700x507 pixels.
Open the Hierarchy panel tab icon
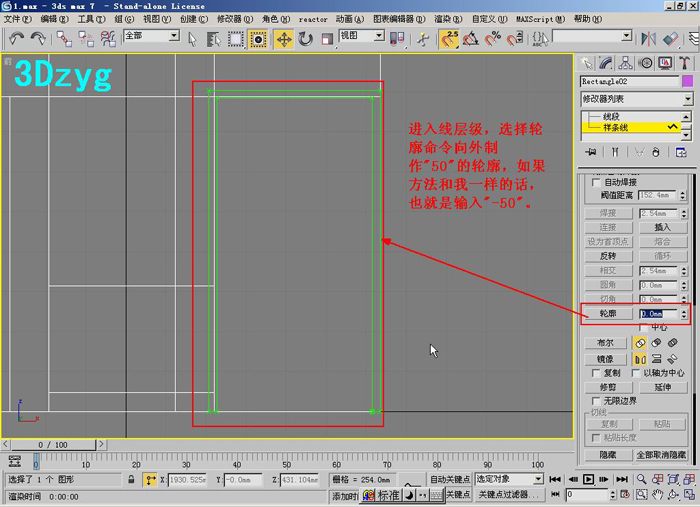coord(625,63)
